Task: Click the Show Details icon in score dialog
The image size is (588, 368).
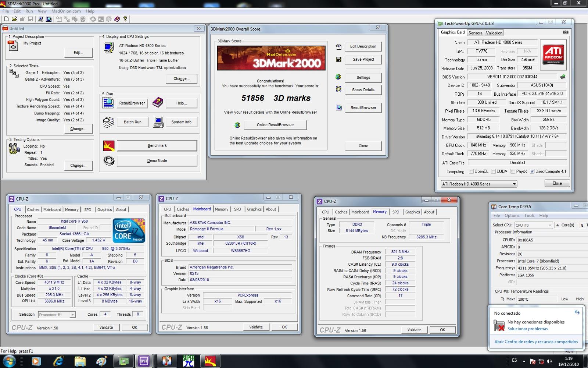Action: coord(338,89)
